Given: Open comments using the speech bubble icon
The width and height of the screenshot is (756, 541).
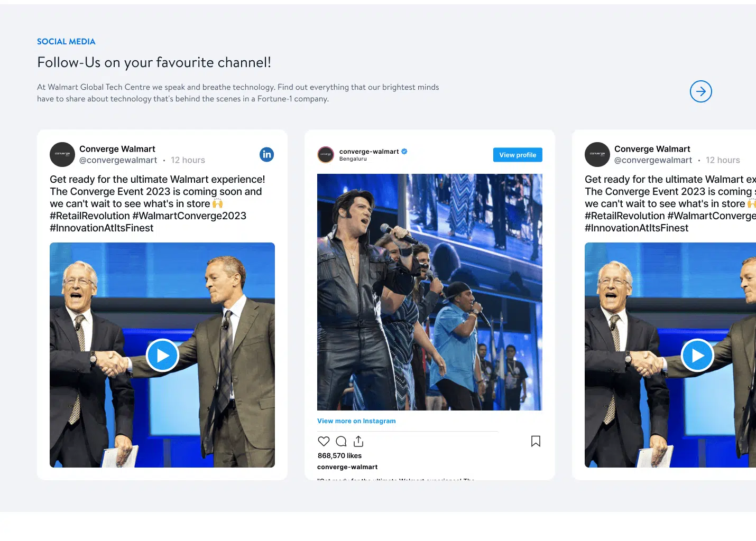Looking at the screenshot, I should click(x=341, y=441).
